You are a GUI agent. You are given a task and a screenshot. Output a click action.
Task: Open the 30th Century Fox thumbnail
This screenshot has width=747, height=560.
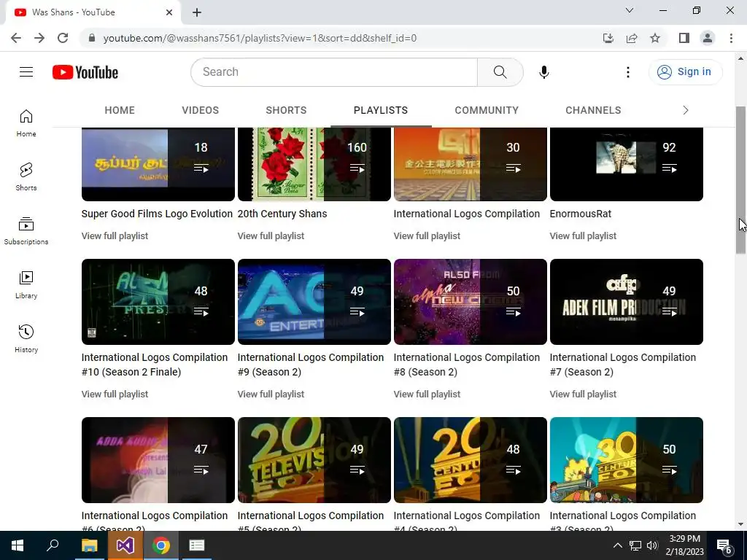coord(627,460)
